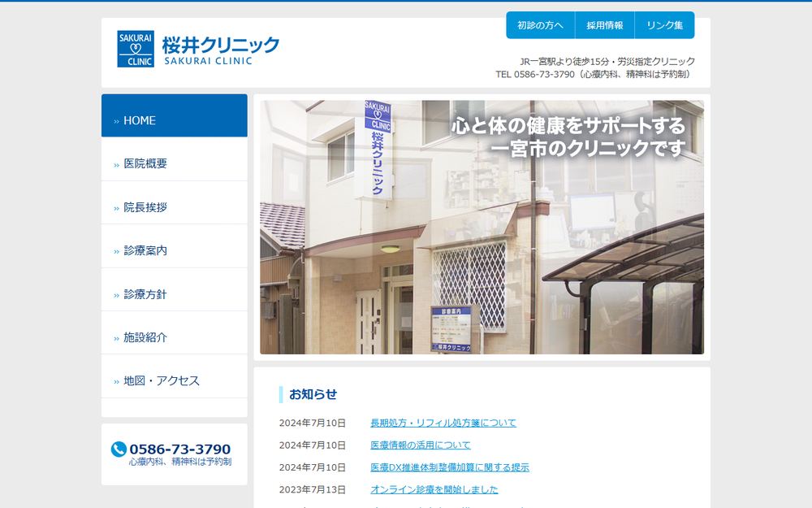Open 医療DX推進体制整備加算に関する掲示 link
The height and width of the screenshot is (508, 812).
pyautogui.click(x=450, y=467)
